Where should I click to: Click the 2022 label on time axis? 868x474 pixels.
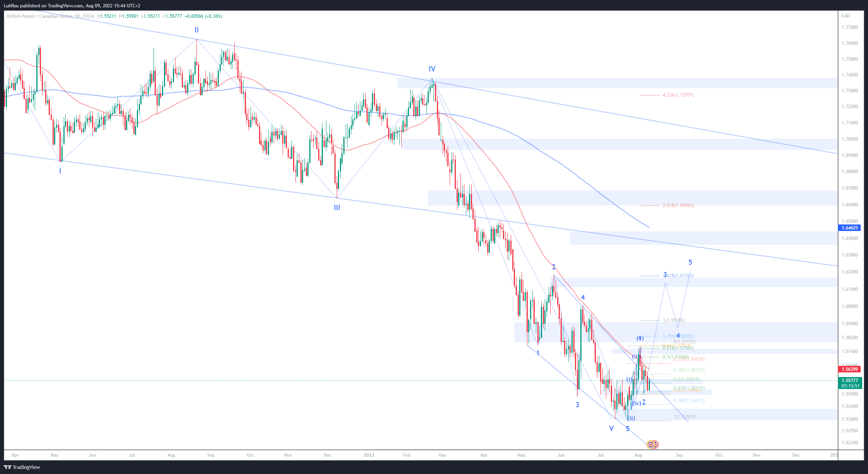[x=369, y=455]
